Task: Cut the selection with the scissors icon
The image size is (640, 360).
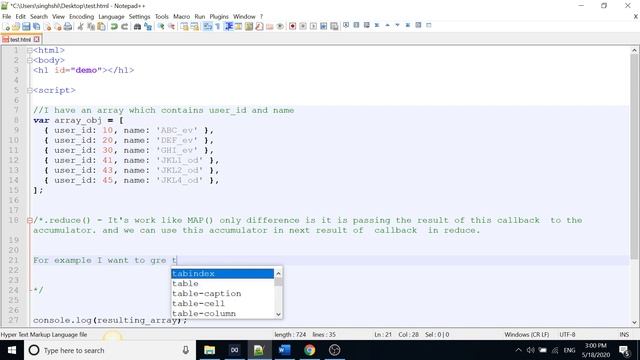Action: [x=80, y=27]
